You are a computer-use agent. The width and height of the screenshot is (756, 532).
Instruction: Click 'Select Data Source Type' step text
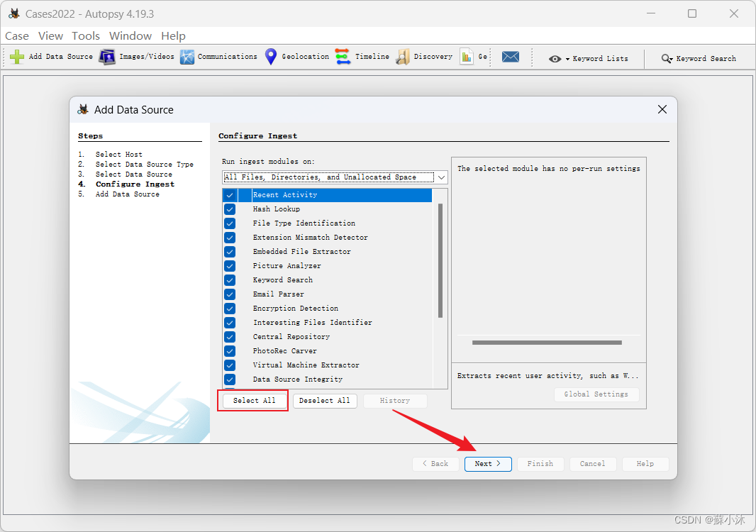[144, 165]
